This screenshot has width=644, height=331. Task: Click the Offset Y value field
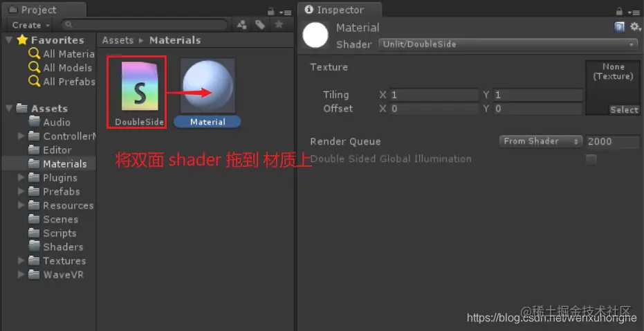click(x=538, y=109)
